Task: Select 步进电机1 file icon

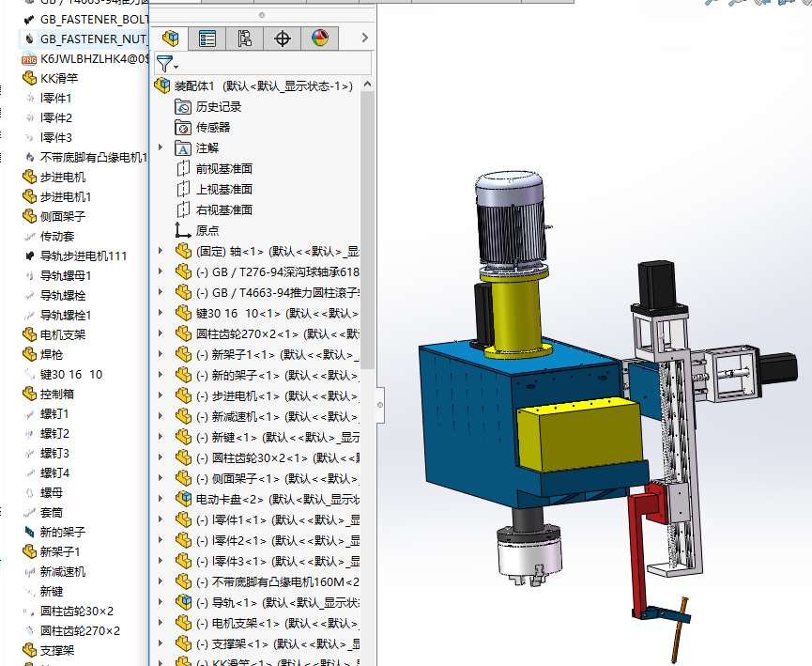Action: click(29, 197)
